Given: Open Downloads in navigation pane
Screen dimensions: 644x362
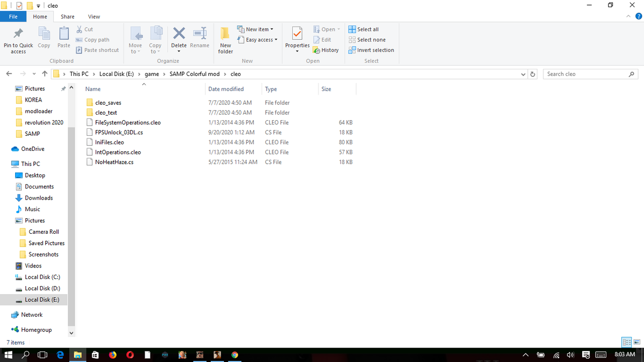Looking at the screenshot, I should click(x=39, y=198).
